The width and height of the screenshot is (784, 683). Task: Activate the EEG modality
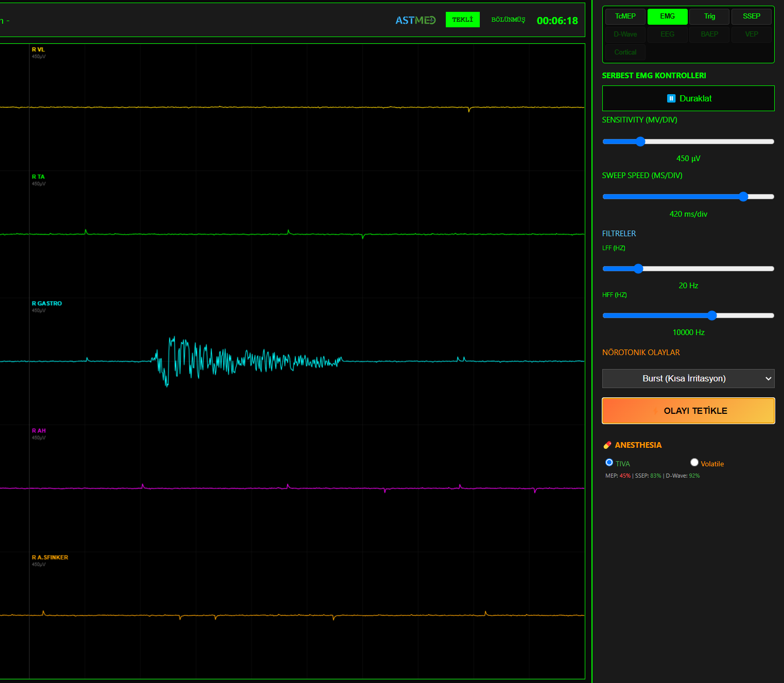coord(667,34)
